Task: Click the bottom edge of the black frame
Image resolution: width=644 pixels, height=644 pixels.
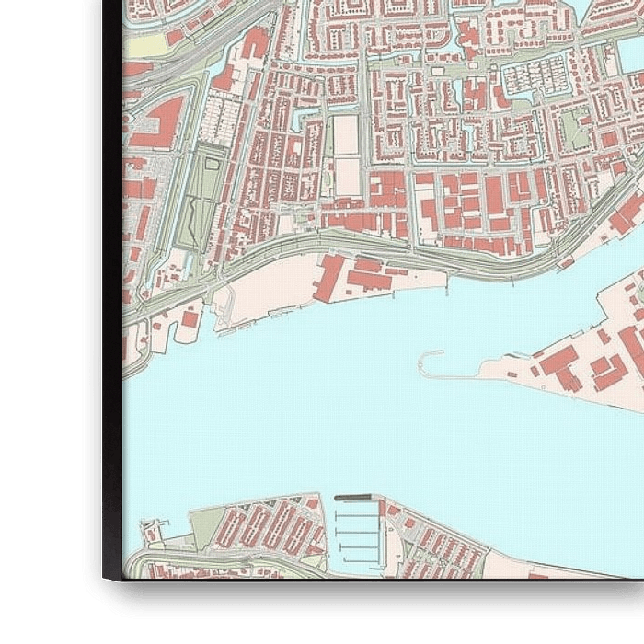Action: coord(368,598)
